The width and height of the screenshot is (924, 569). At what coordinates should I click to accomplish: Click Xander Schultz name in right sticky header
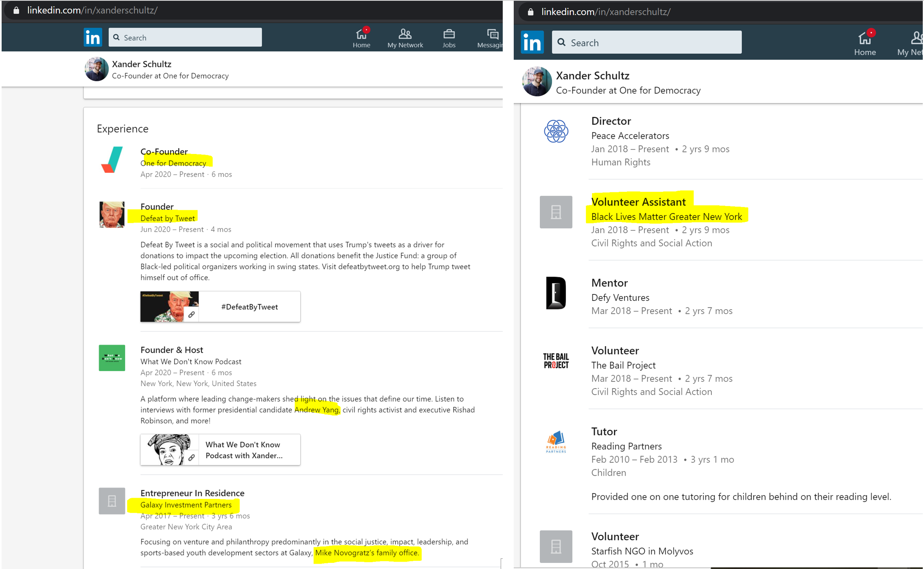592,76
